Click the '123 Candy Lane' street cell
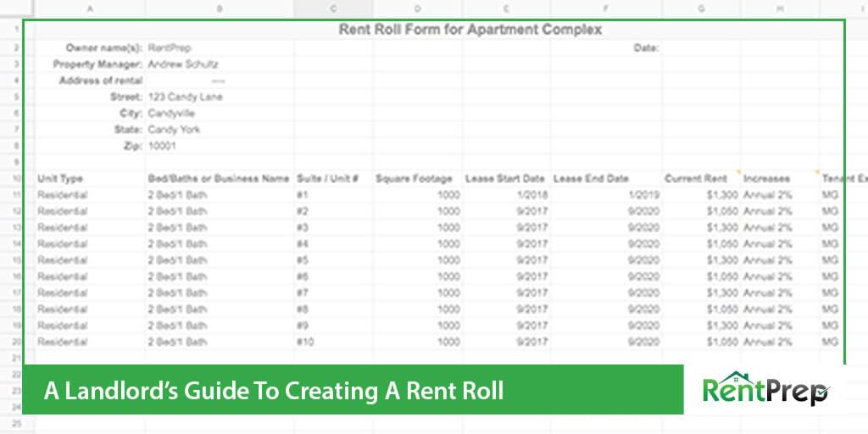The image size is (868, 434). pos(185,97)
